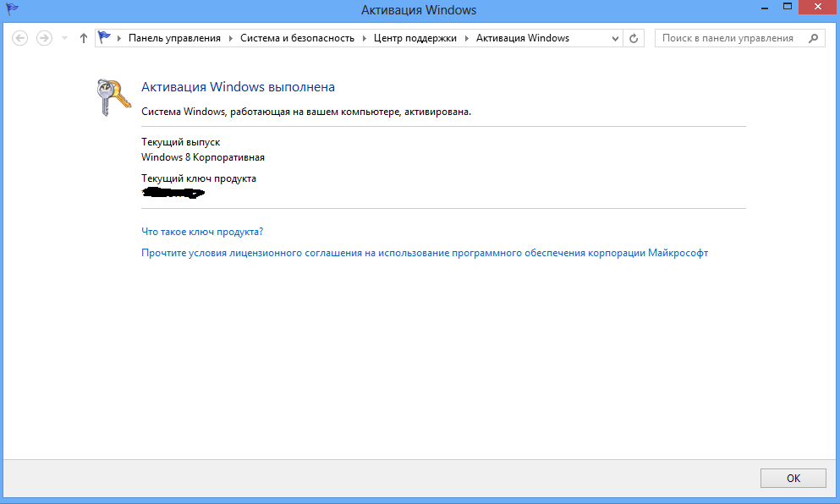The image size is (840, 504).
Task: Click the Текущий выпуск label
Action: point(180,142)
